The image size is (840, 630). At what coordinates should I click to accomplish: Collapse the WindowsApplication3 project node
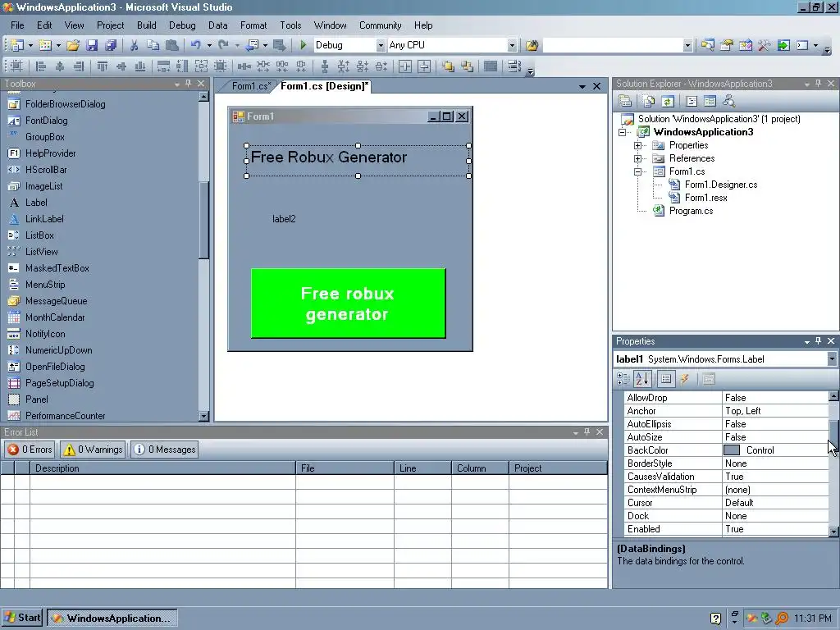(622, 132)
